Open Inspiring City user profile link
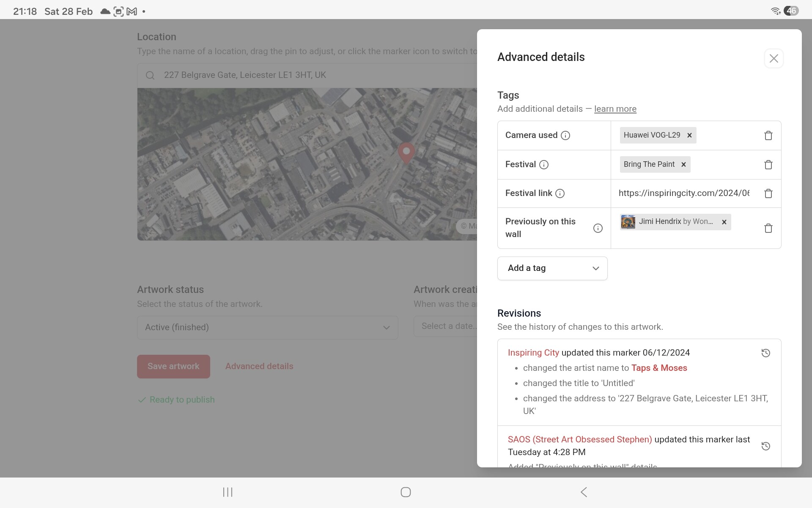The height and width of the screenshot is (508, 812). point(533,353)
